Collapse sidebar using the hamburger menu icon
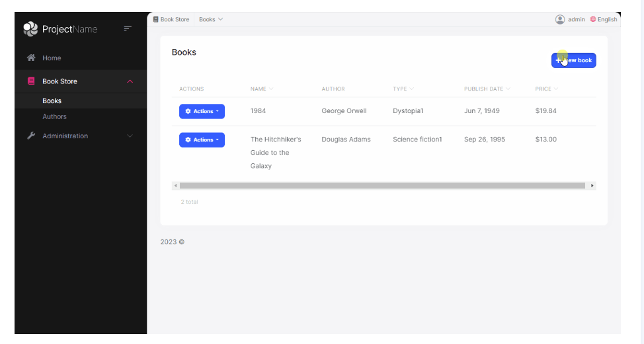 click(x=128, y=28)
